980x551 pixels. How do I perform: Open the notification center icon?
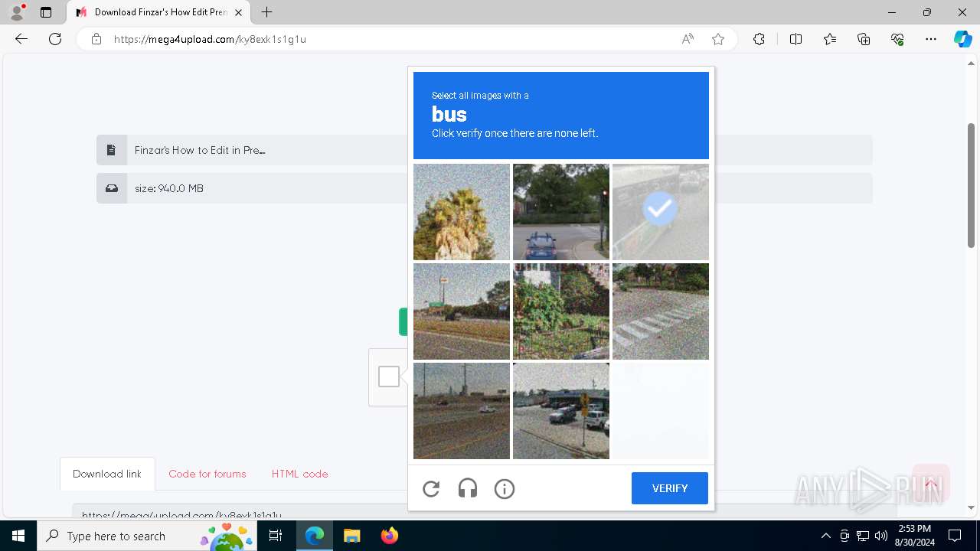tap(955, 536)
